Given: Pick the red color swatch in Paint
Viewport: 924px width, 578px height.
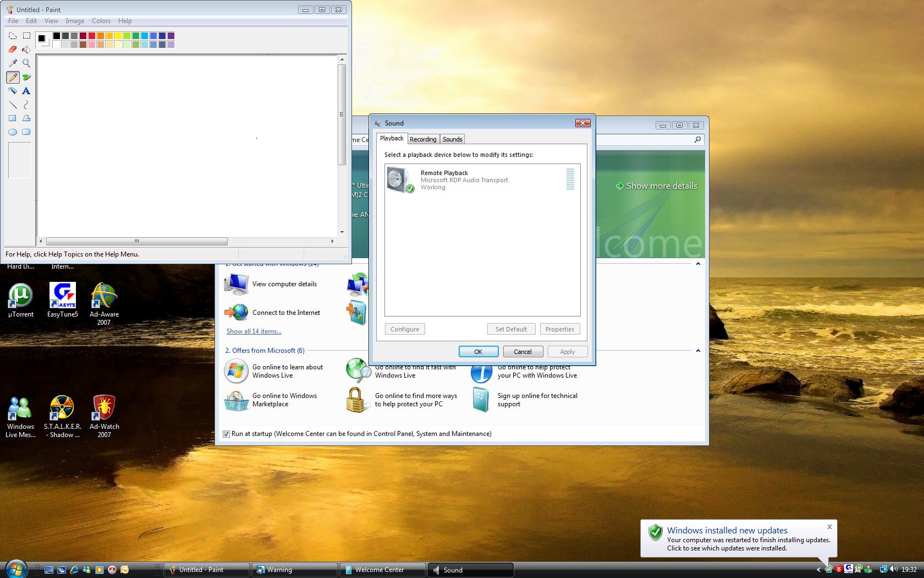Looking at the screenshot, I should [92, 36].
